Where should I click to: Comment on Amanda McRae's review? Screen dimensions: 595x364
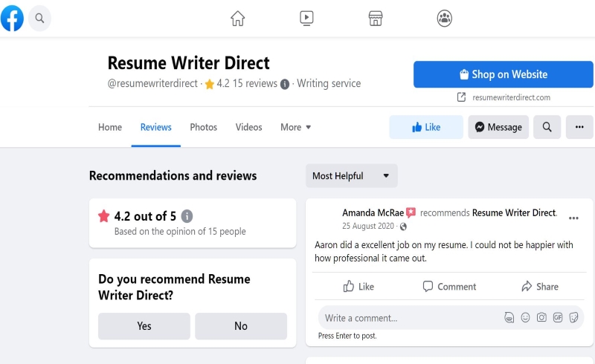tap(449, 286)
